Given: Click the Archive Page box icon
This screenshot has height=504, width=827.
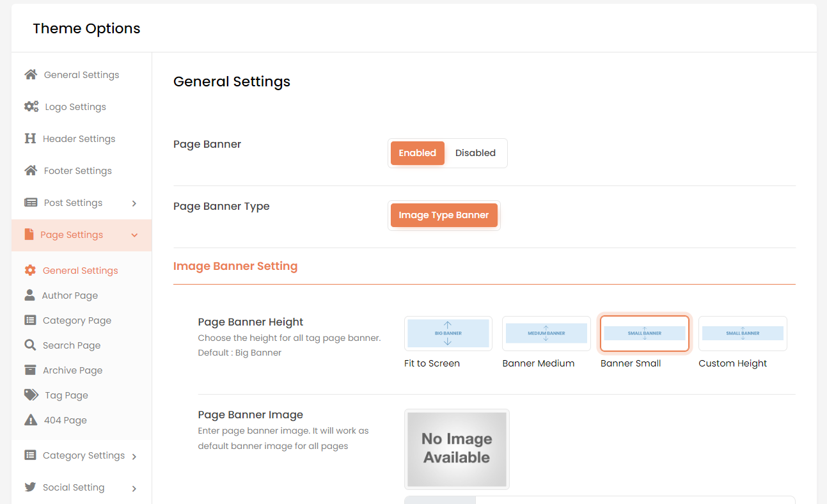Looking at the screenshot, I should 30,370.
